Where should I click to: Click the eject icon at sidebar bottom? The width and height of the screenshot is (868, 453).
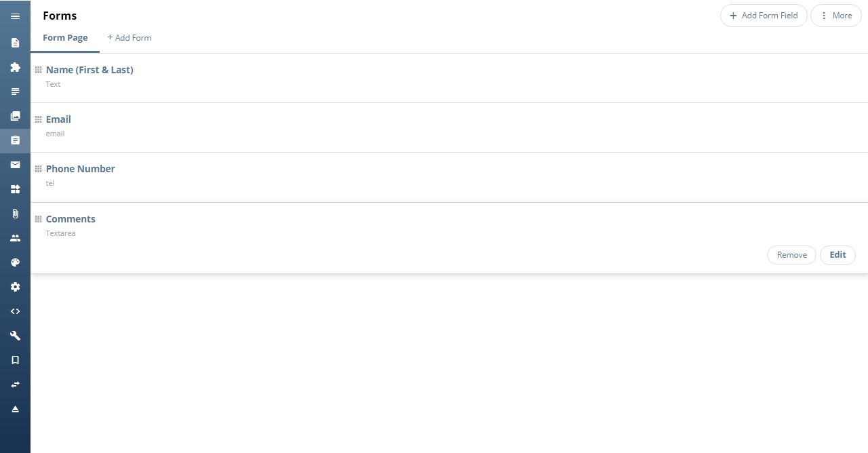[x=15, y=409]
